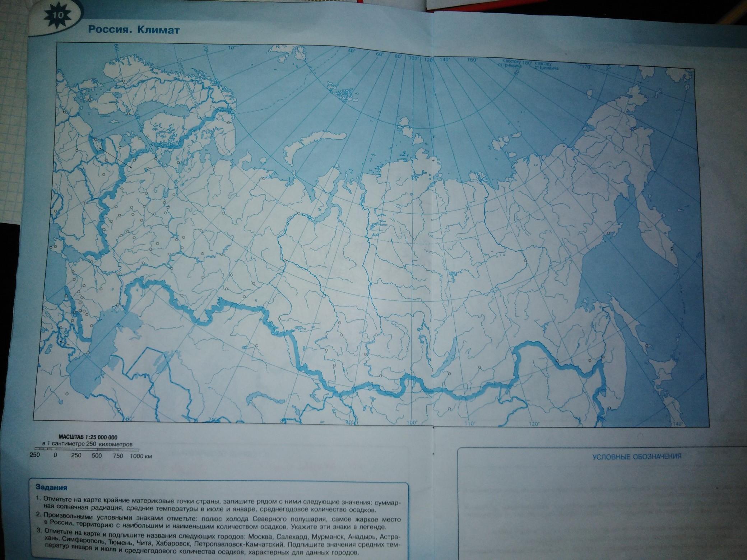The image size is (747, 560).
Task: Click the 'Задания' heading
Action: (51, 487)
